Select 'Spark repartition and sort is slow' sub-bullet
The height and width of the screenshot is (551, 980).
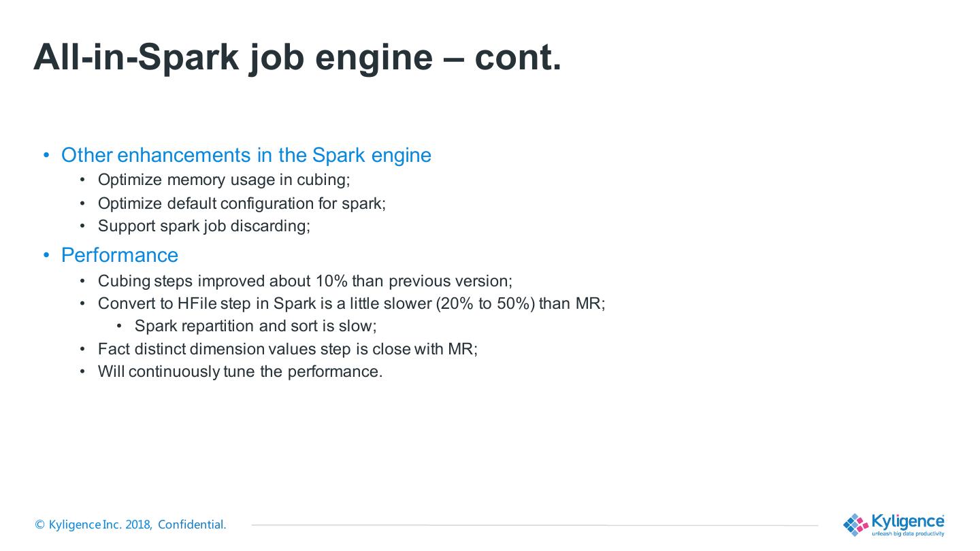(x=255, y=326)
